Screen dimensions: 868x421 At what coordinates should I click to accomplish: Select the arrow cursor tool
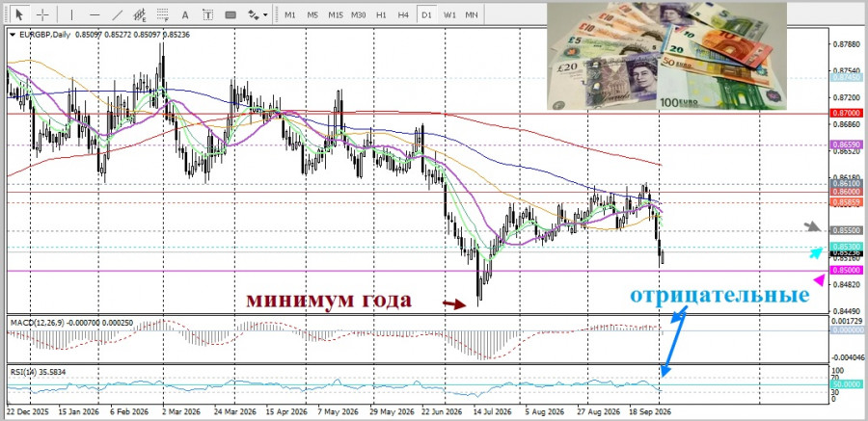pyautogui.click(x=20, y=14)
